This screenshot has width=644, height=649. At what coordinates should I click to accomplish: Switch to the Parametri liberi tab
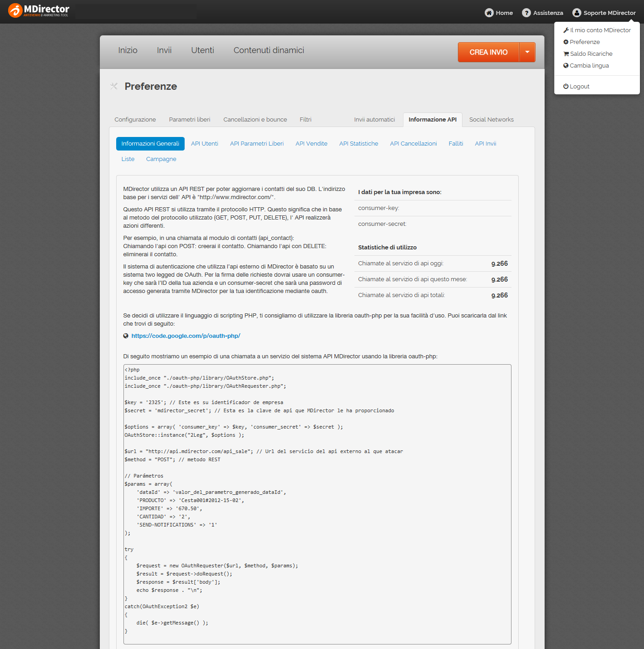click(190, 120)
